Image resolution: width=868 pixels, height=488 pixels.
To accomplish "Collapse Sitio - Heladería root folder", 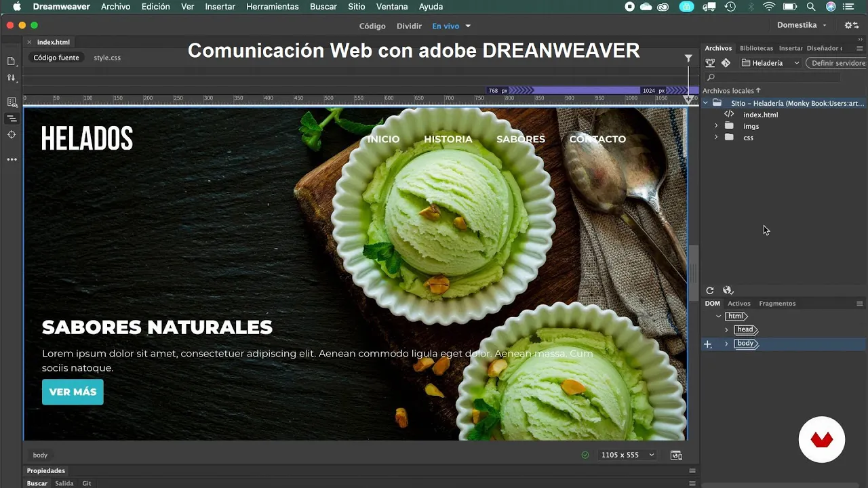I will [x=706, y=103].
